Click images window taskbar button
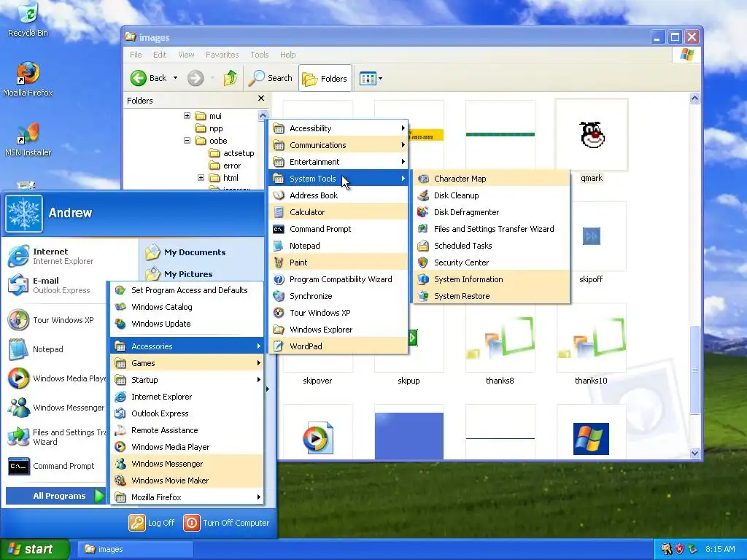The image size is (747, 560). click(135, 549)
